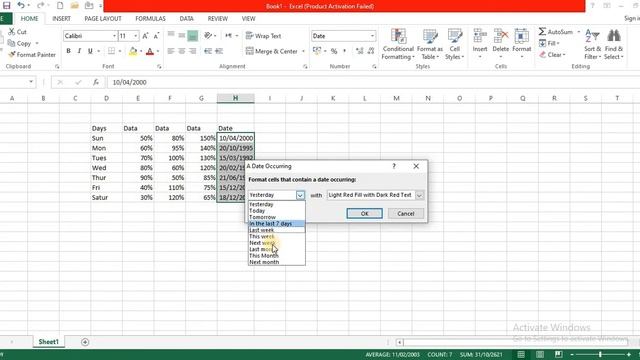Toggle Middle Align vertical alignment
640x360 pixels.
pyautogui.click(x=182, y=36)
